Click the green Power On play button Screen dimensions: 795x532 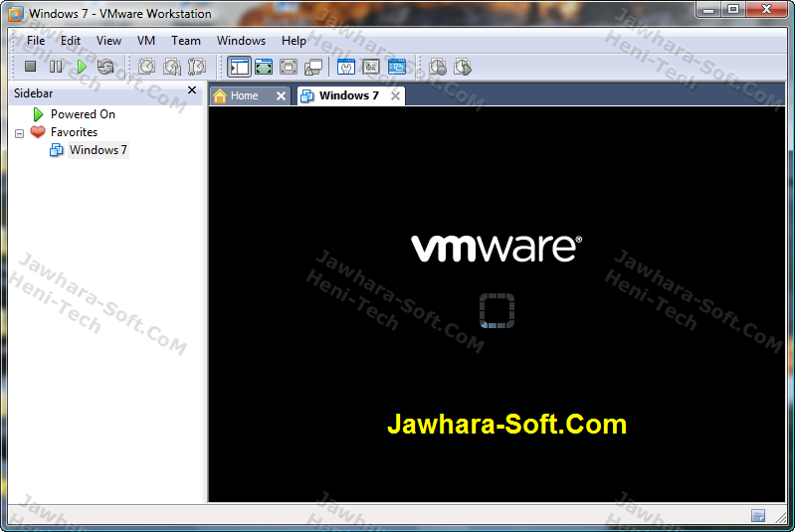(82, 67)
